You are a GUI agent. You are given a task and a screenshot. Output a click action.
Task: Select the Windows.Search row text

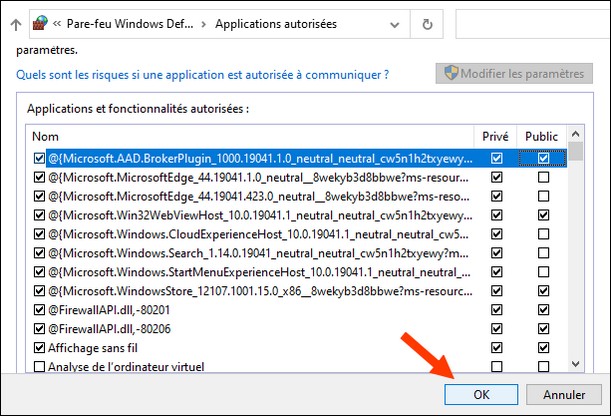coord(258,253)
